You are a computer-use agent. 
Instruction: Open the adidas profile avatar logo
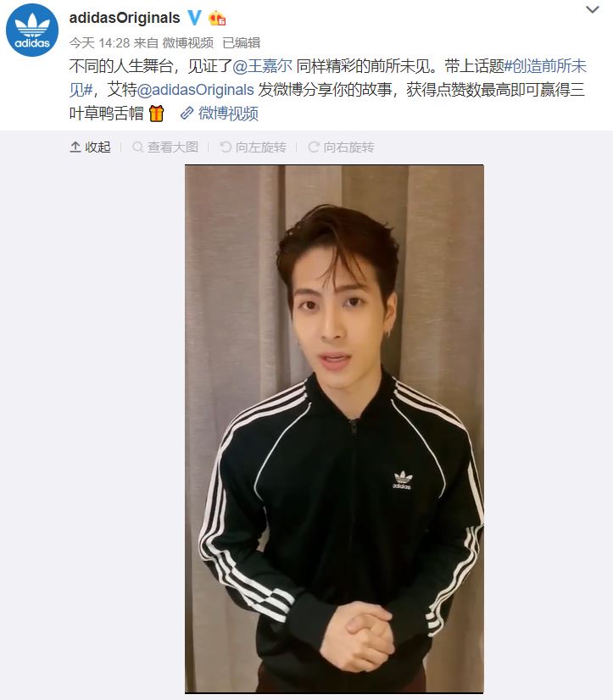point(32,31)
